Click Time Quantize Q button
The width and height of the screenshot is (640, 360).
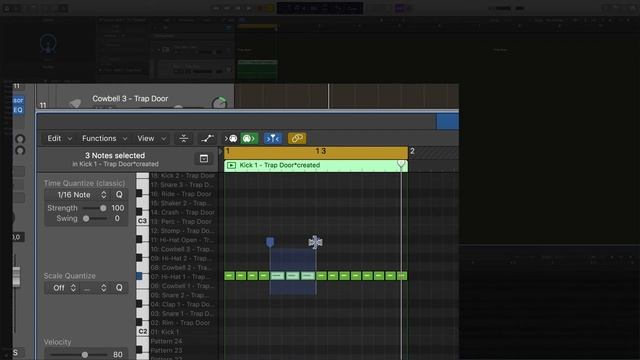tap(119, 195)
